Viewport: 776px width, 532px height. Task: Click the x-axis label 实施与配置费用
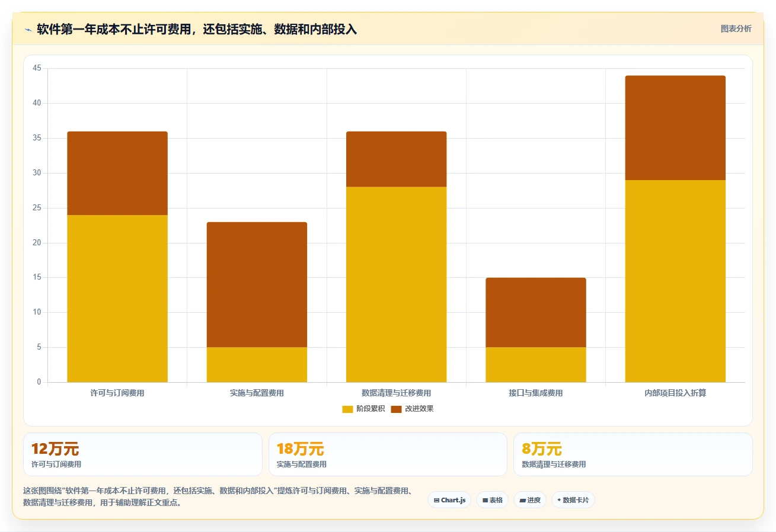257,393
